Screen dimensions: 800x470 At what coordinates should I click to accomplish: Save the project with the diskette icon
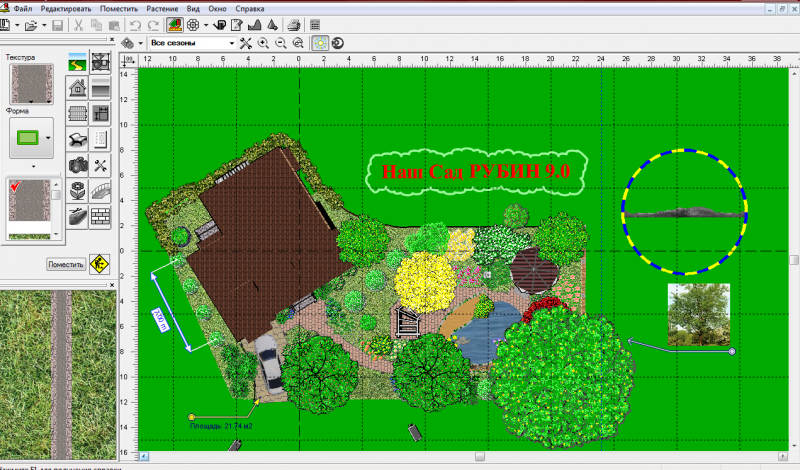58,24
